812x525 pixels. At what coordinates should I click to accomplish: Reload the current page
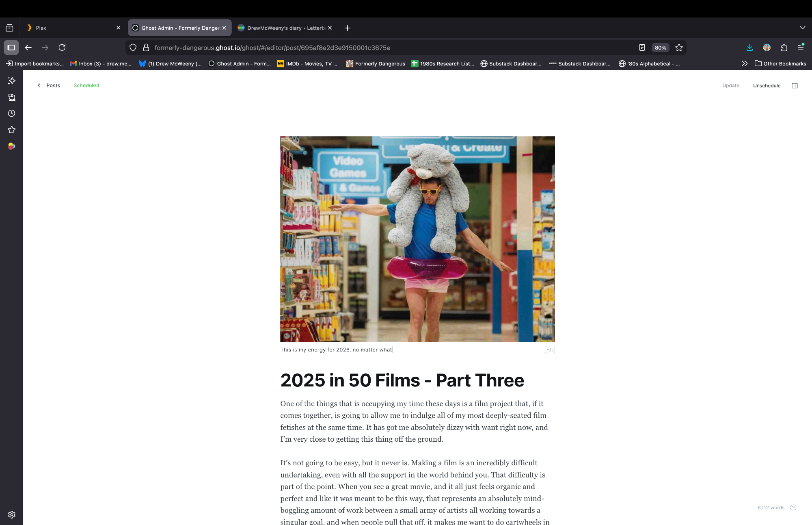coord(62,48)
